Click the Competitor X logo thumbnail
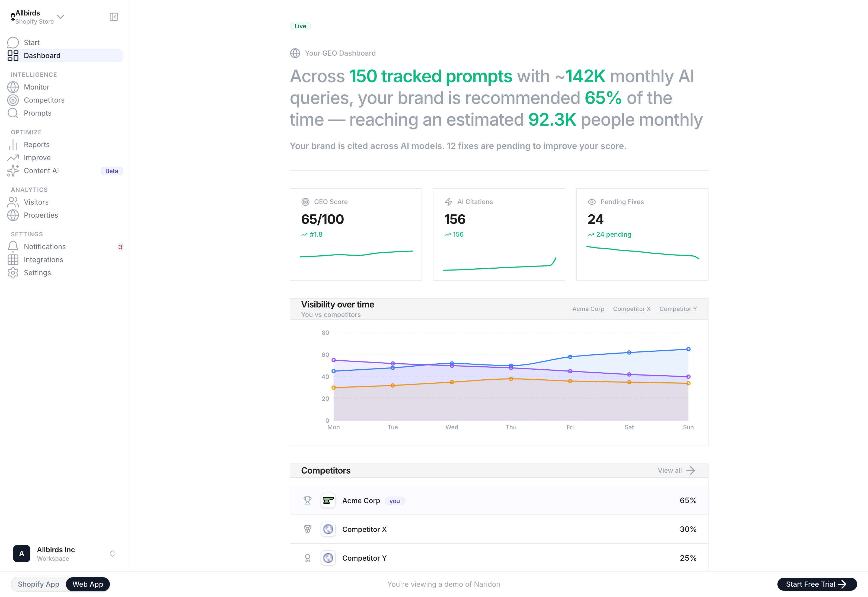 coord(328,529)
